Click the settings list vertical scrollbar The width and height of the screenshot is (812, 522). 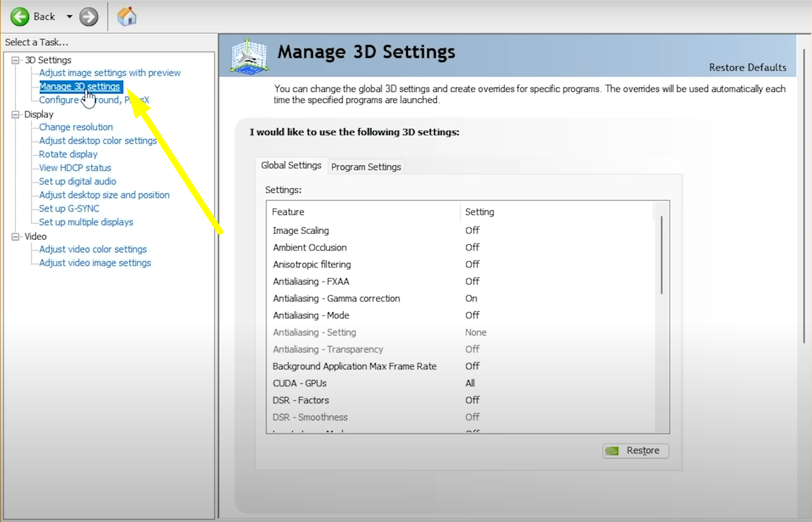coord(661,254)
